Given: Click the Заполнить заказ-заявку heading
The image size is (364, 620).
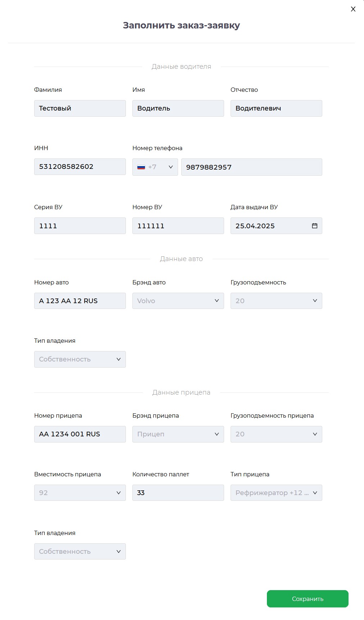Looking at the screenshot, I should (x=181, y=25).
